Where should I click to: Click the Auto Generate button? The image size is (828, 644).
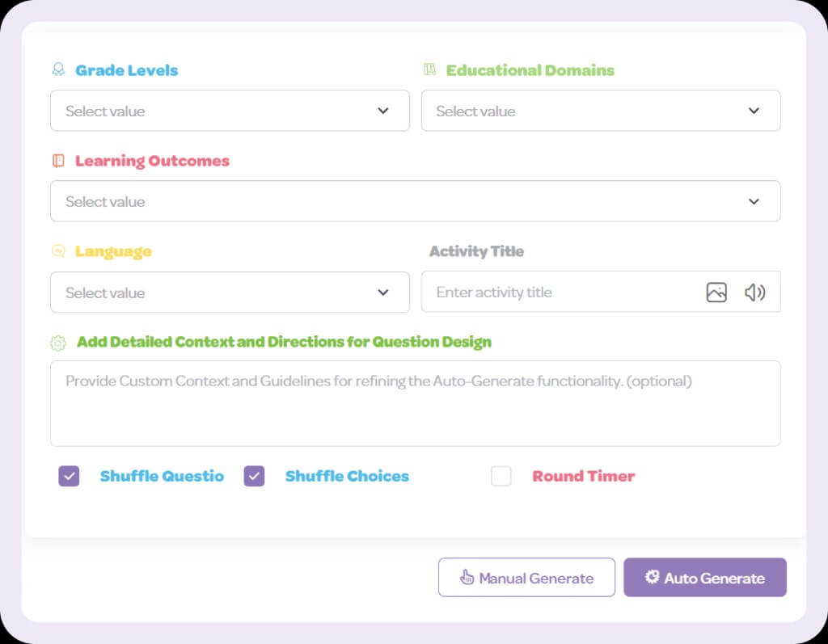pos(705,578)
